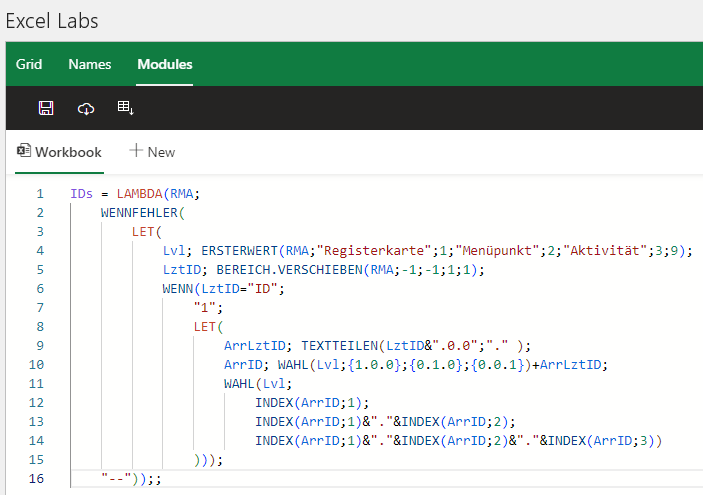Click line number 1 in the gutter
The height and width of the screenshot is (495, 703).
[40, 194]
